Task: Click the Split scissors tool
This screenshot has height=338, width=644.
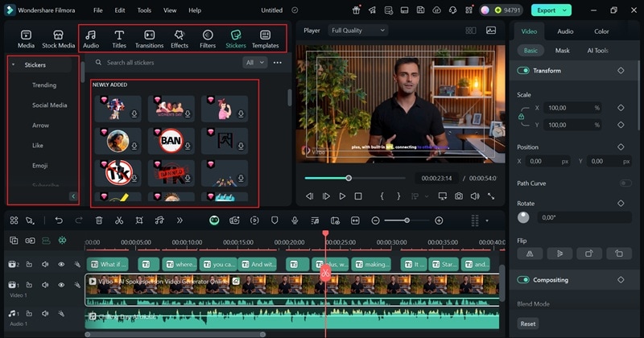Action: click(x=119, y=221)
